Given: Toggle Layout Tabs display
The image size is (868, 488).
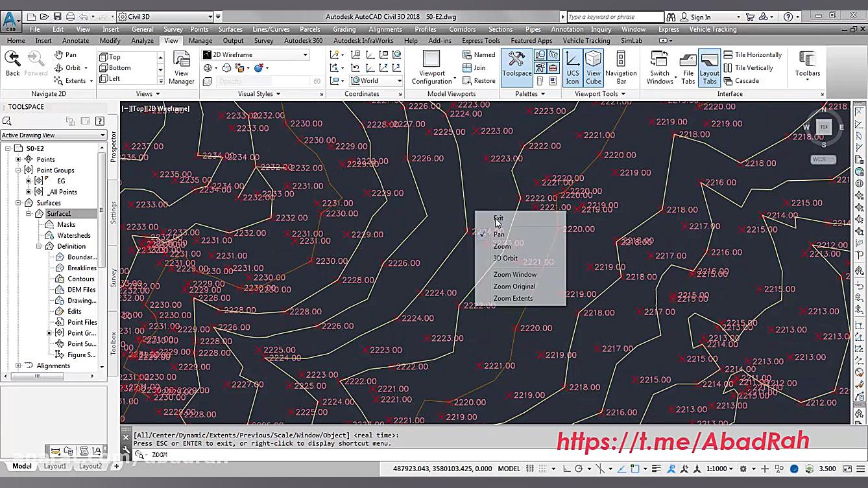Looking at the screenshot, I should 709,67.
